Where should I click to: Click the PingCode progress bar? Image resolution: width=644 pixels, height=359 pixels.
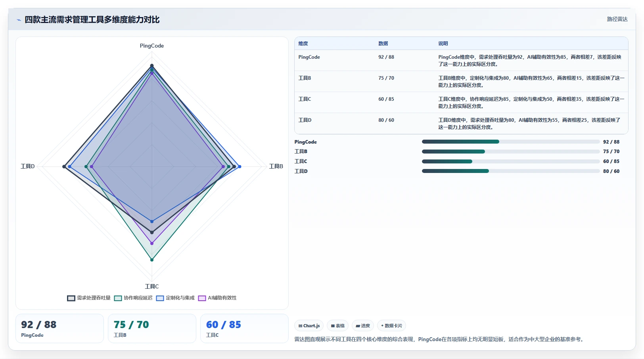point(511,142)
